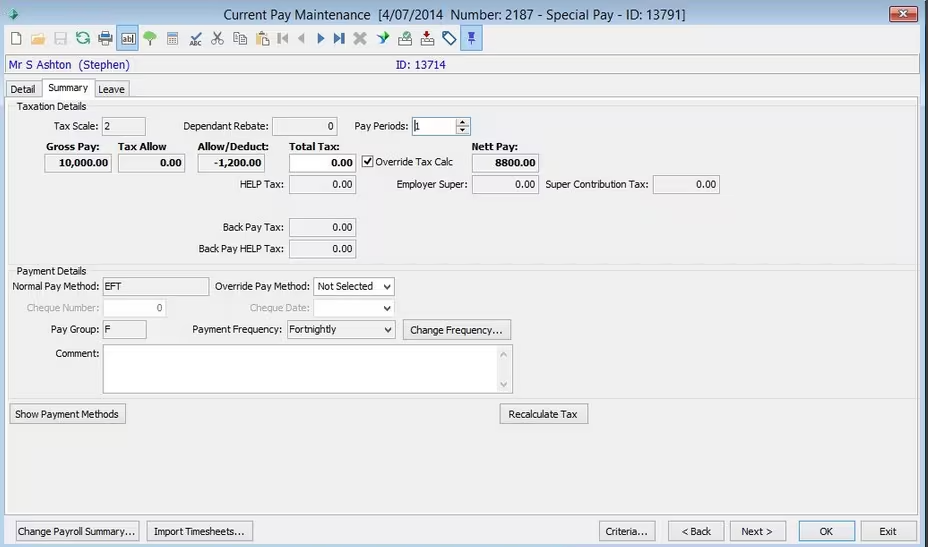
Task: Refresh the record using the green arrows icon
Action: point(83,38)
